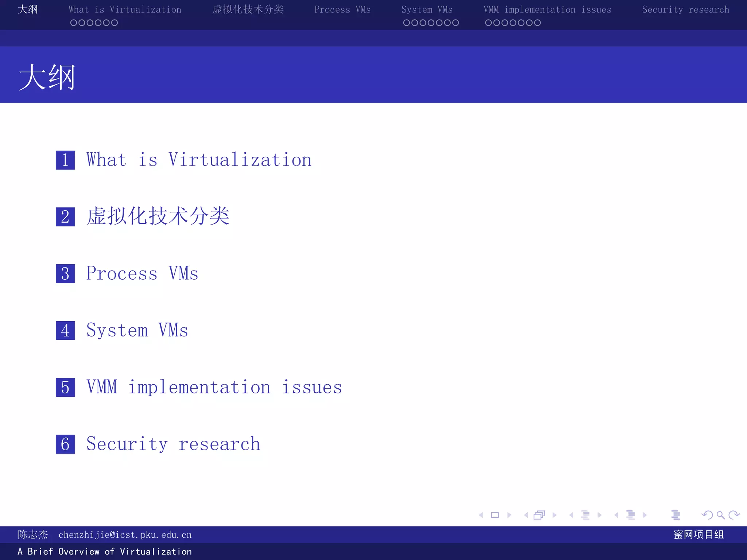Click numbered box 1 in outline
This screenshot has height=560, width=747.
coord(65,160)
